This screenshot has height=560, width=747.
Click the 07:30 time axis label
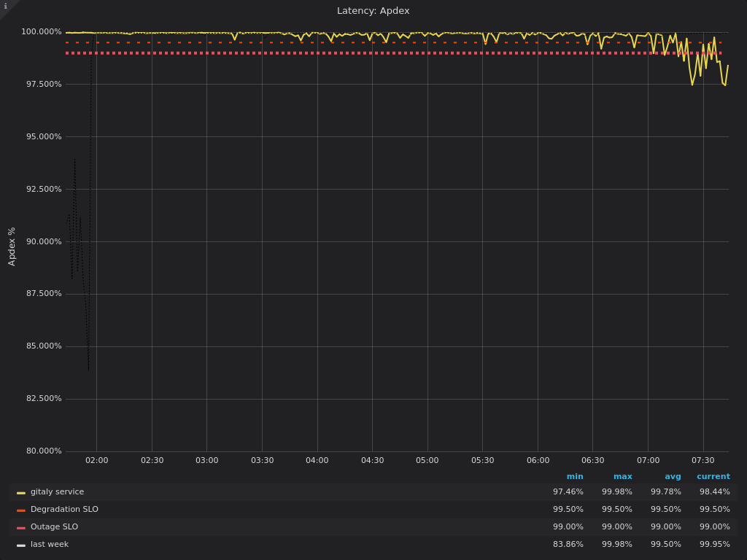point(703,461)
